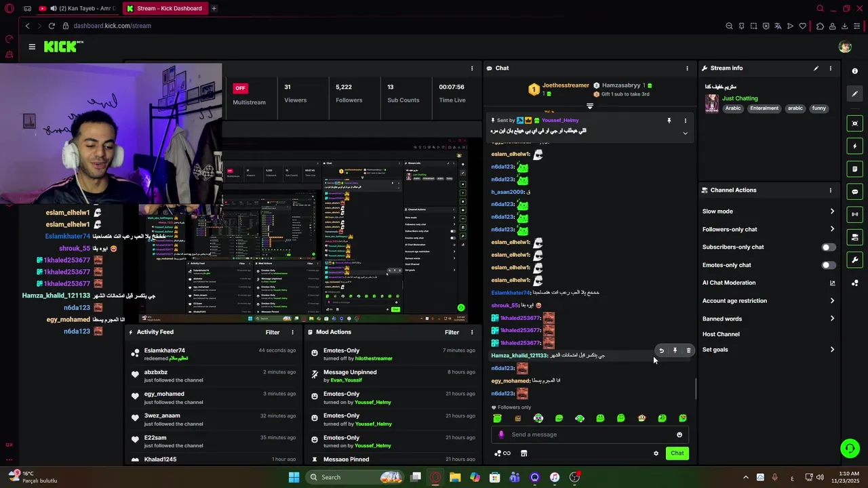The height and width of the screenshot is (488, 868).
Task: Click the channel points infinity icon
Action: [502, 453]
